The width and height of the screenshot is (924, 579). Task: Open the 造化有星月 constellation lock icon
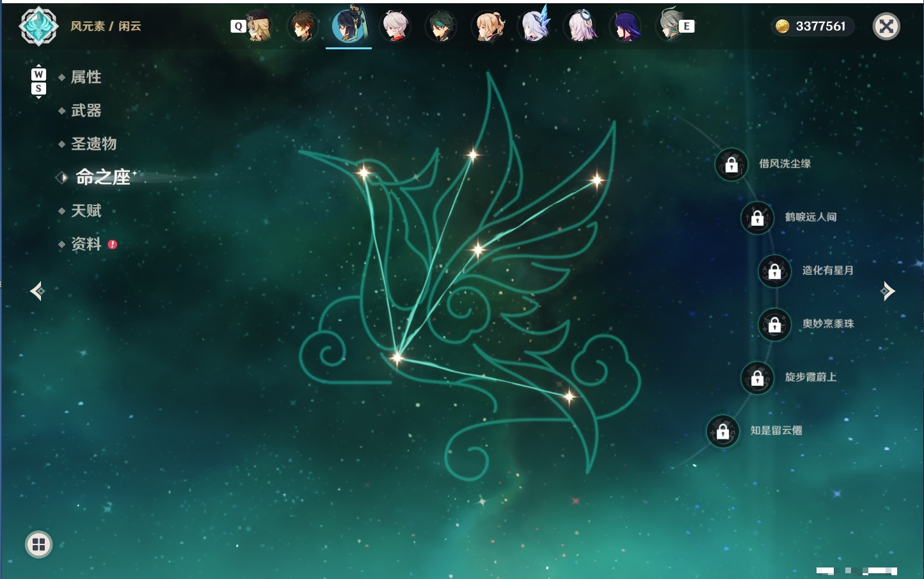(775, 271)
